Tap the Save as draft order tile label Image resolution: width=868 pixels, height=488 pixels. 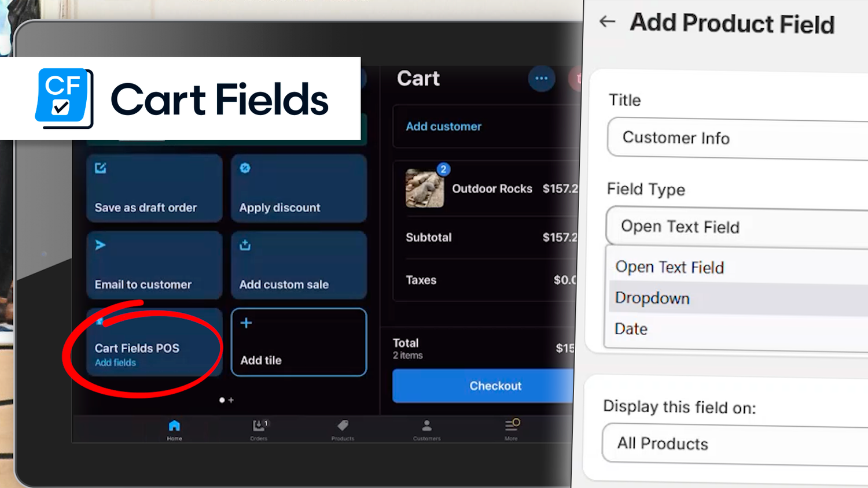pyautogui.click(x=146, y=208)
